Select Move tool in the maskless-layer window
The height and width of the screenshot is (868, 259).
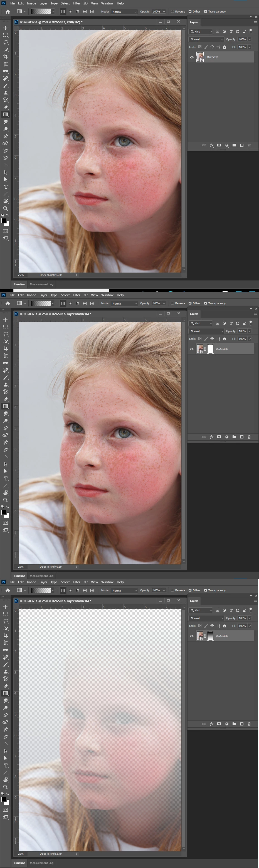[5, 28]
